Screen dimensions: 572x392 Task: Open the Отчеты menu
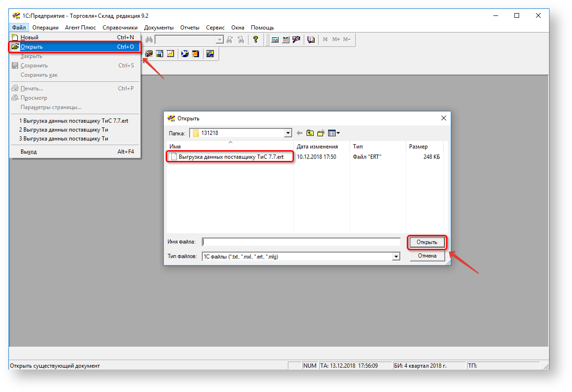(x=190, y=28)
